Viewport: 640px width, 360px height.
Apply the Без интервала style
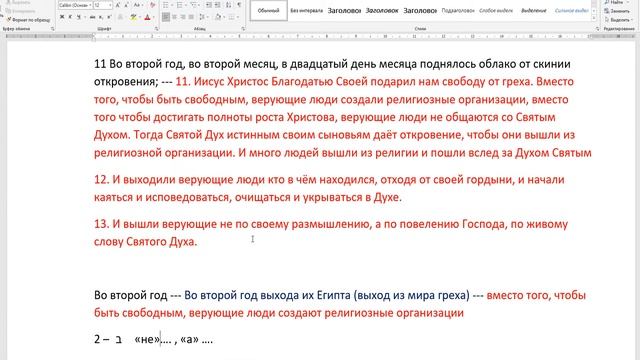[307, 11]
